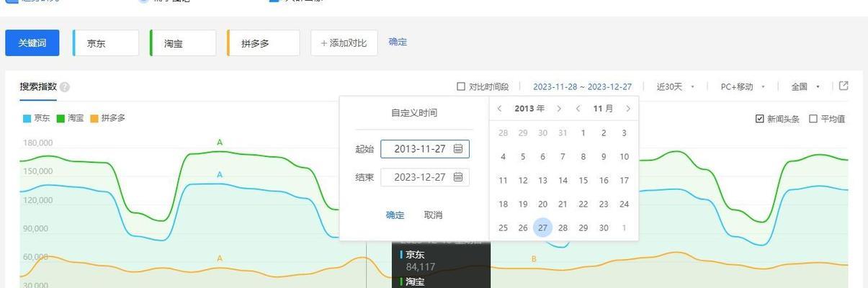Open the 2023-11-28 ~ 2023-12-27 date range
Viewport: 868px width, 288px height.
(582, 86)
